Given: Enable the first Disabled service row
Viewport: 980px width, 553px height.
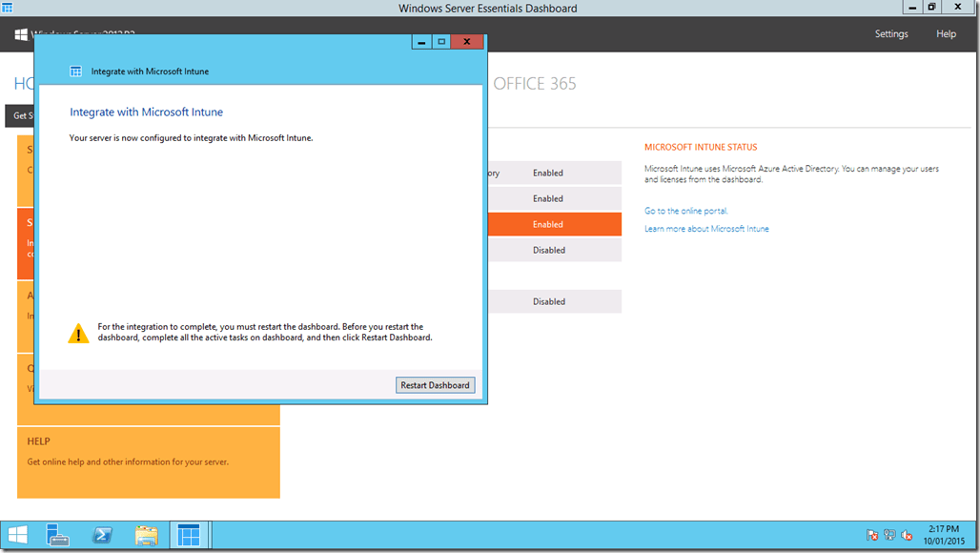Looking at the screenshot, I should 549,249.
